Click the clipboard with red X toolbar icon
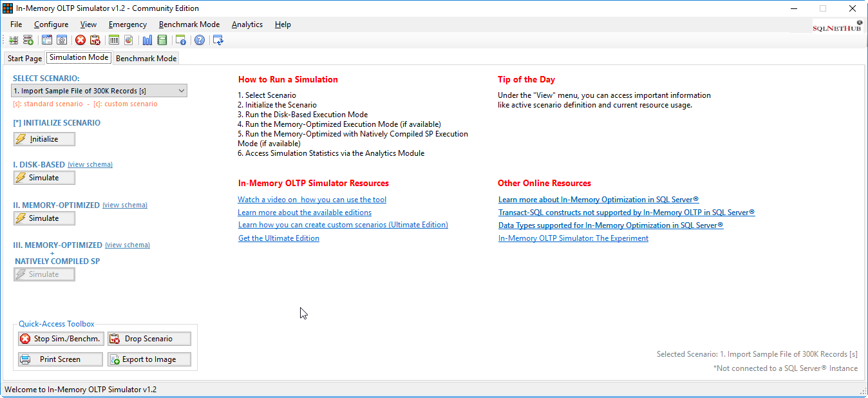Viewport: 868px width, 398px height. 95,40
